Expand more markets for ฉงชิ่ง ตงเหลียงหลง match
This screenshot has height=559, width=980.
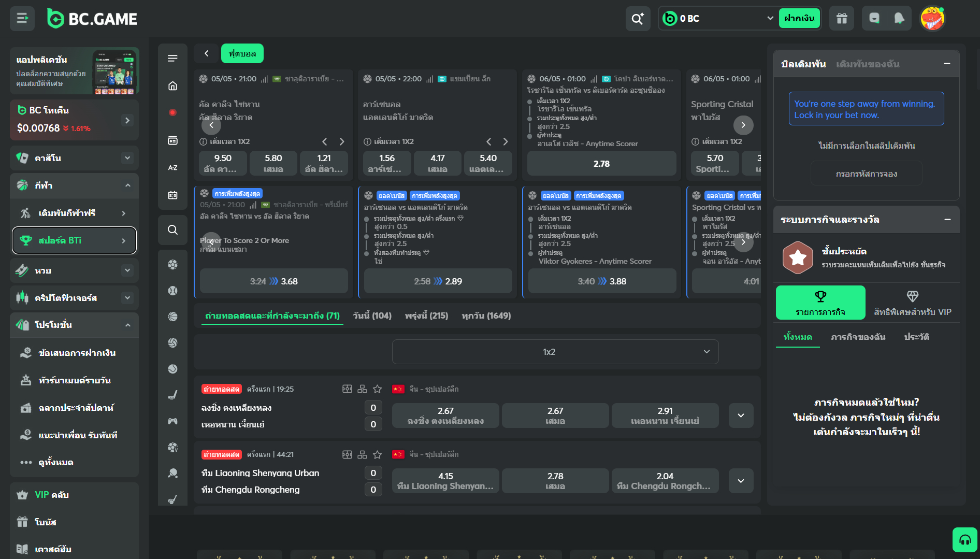(741, 415)
